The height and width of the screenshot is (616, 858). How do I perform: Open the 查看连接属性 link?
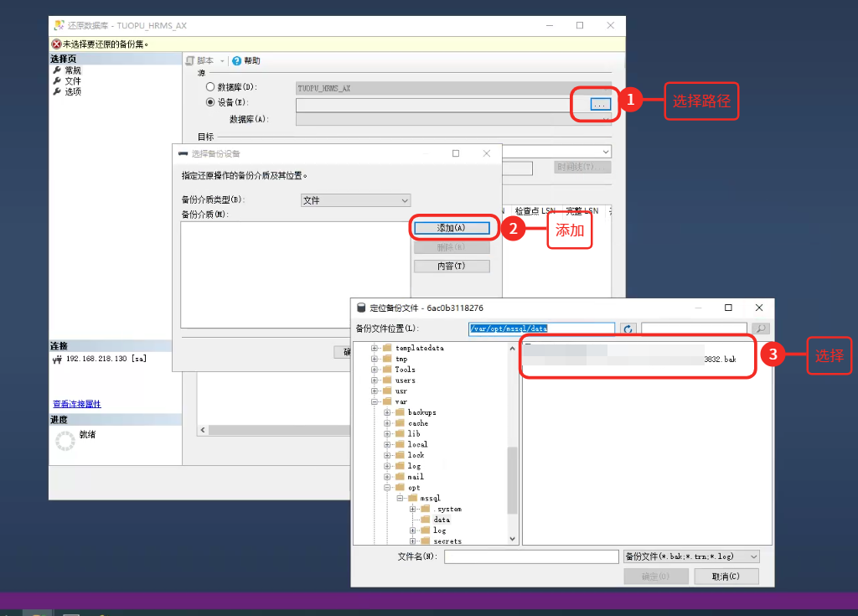[75, 403]
